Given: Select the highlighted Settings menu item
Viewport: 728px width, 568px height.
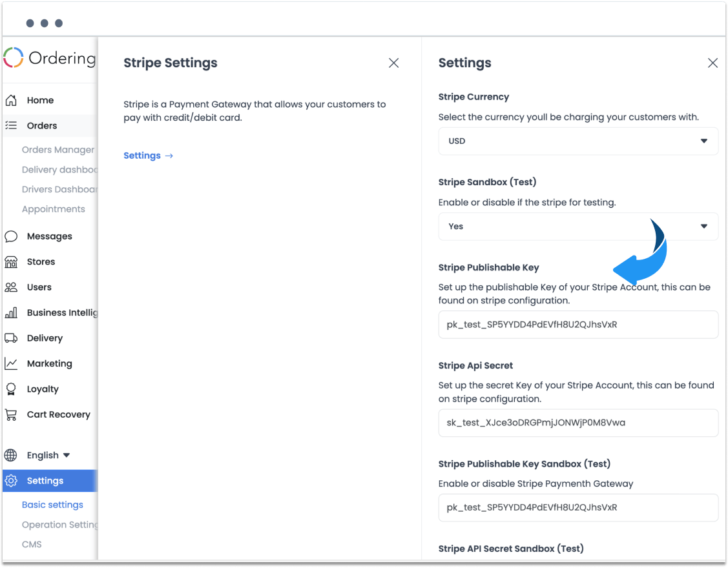Looking at the screenshot, I should coord(50,481).
